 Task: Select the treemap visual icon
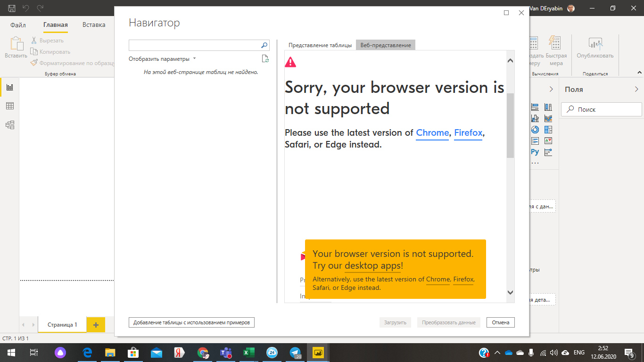tap(548, 130)
